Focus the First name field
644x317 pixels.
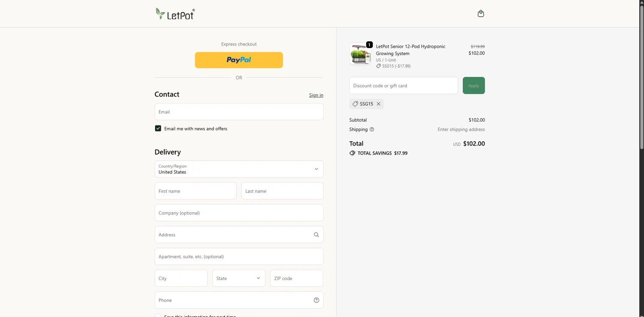(195, 191)
